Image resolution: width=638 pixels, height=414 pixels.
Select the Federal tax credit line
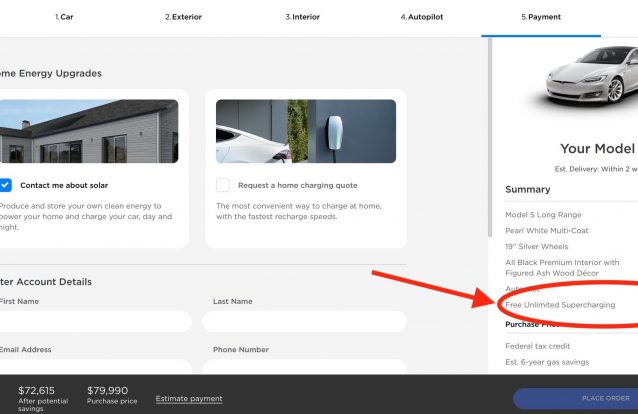pos(537,346)
